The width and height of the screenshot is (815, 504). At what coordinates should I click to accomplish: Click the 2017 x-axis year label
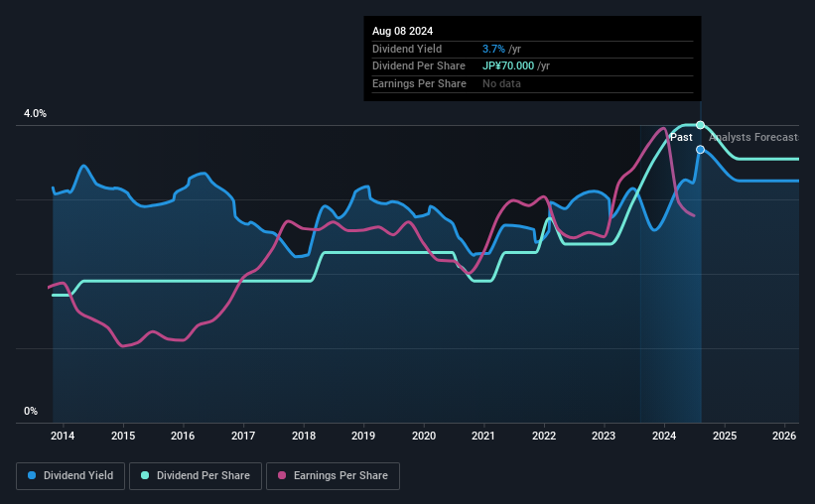[x=243, y=436]
